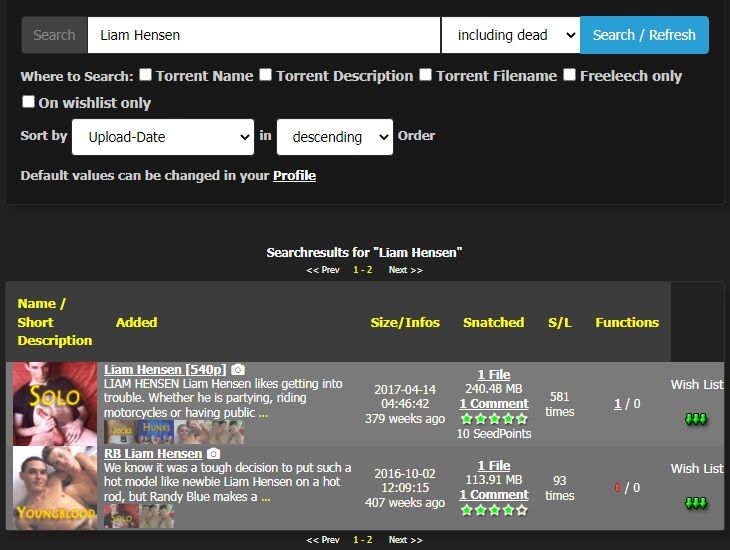Click the star rating on the 2016-10-02 torrent
Screen dimensions: 730x550
(493, 510)
